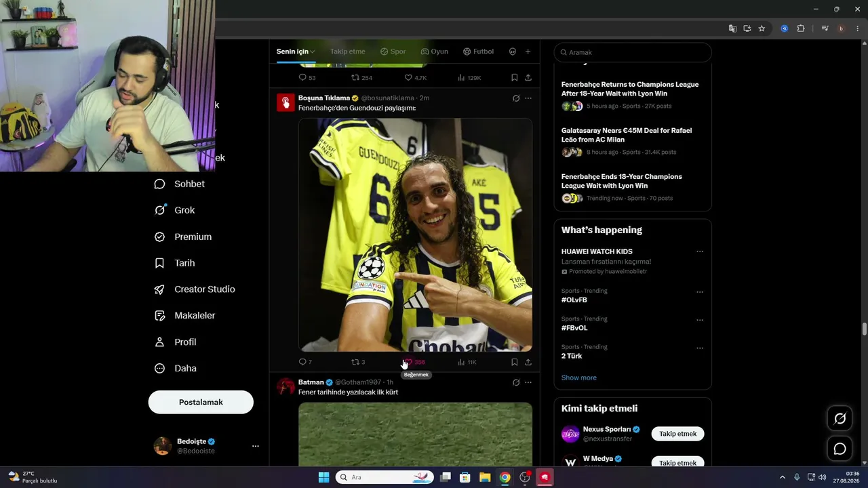Bookmark this page with the star icon
Viewport: 868px width, 488px height.
point(762,28)
